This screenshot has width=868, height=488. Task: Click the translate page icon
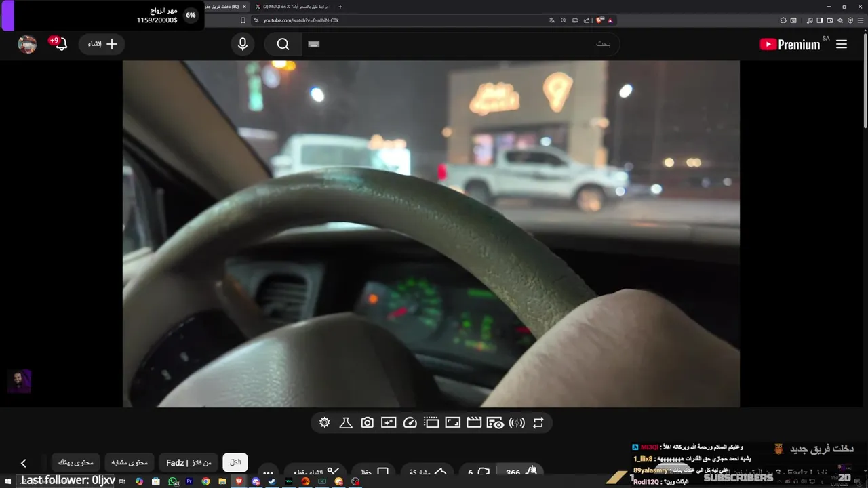(x=552, y=20)
